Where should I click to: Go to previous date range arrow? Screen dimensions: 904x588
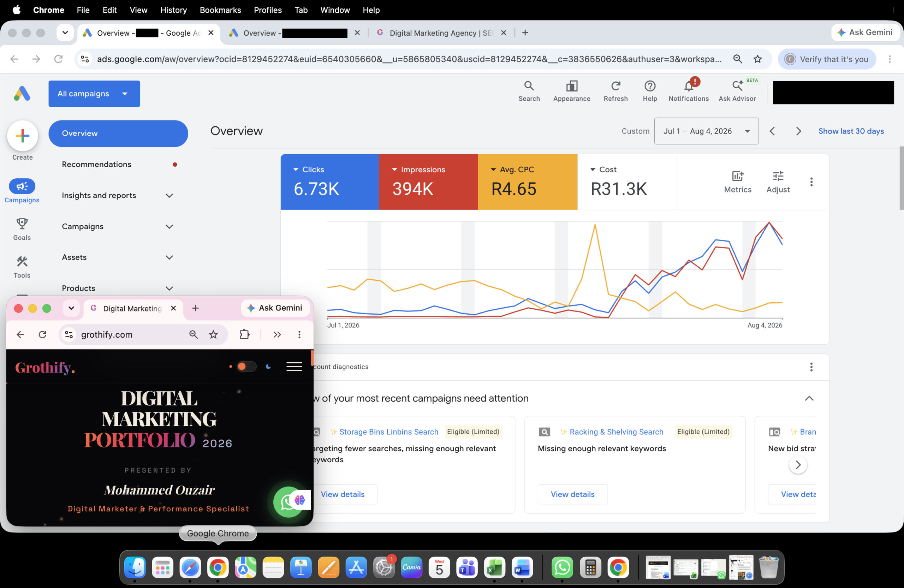(772, 131)
